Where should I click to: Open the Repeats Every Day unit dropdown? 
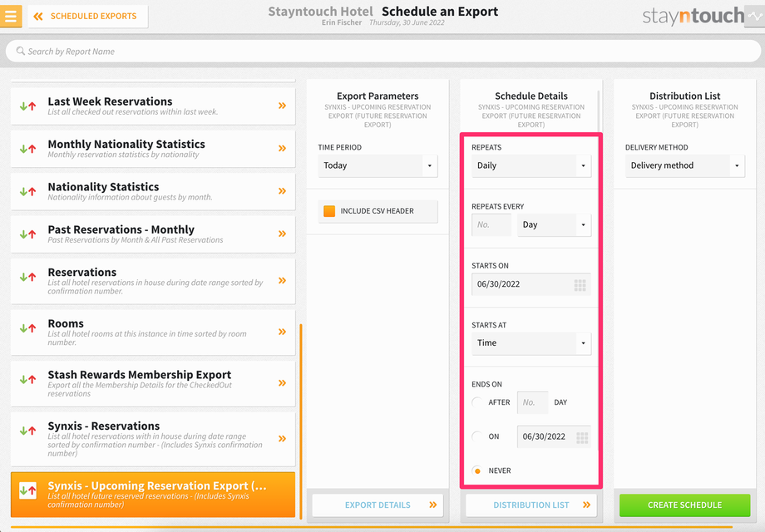pyautogui.click(x=555, y=224)
